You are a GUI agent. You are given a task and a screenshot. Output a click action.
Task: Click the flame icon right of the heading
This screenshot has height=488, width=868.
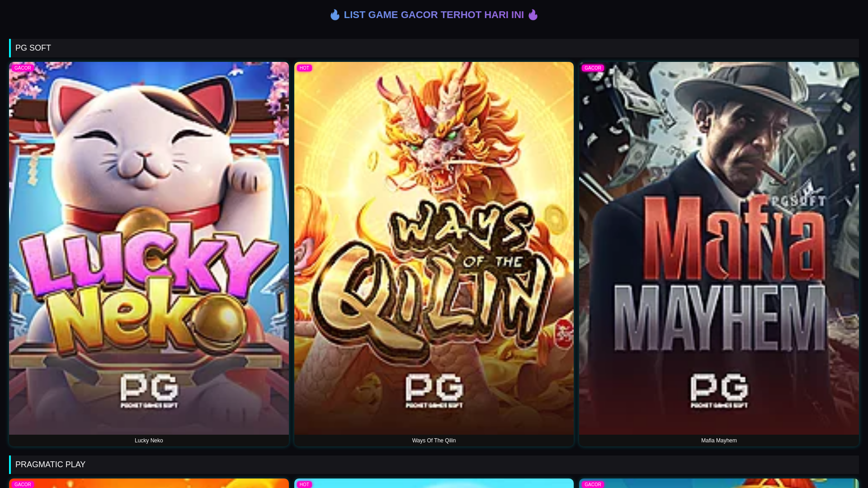click(533, 15)
